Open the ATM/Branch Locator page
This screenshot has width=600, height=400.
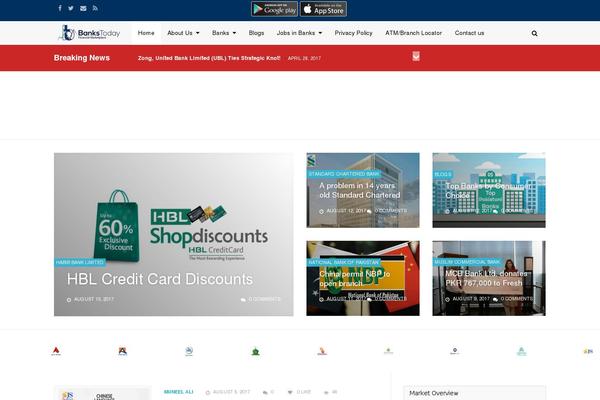(x=414, y=33)
